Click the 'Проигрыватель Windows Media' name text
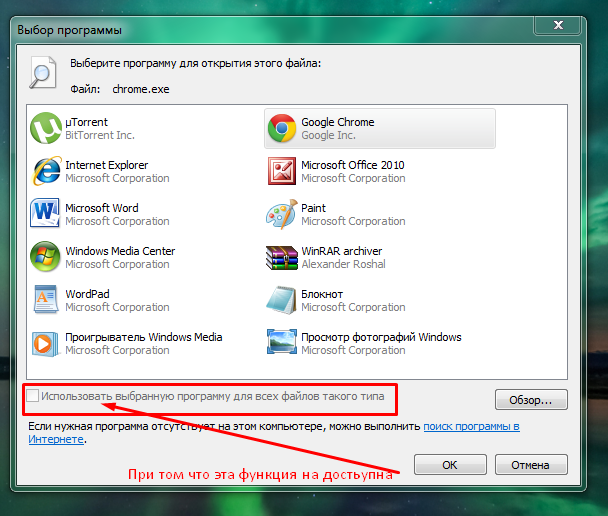This screenshot has width=608, height=516. point(143,337)
